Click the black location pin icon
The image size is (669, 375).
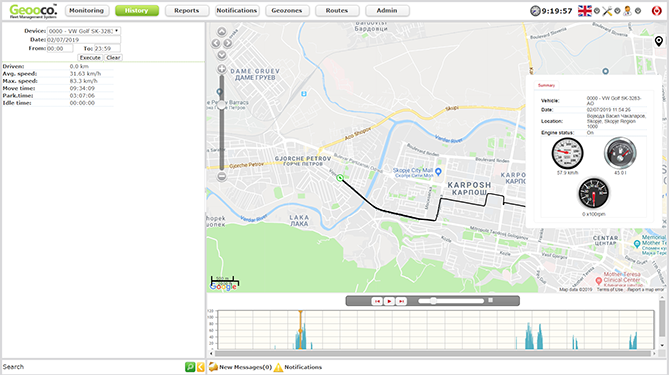[x=659, y=41]
